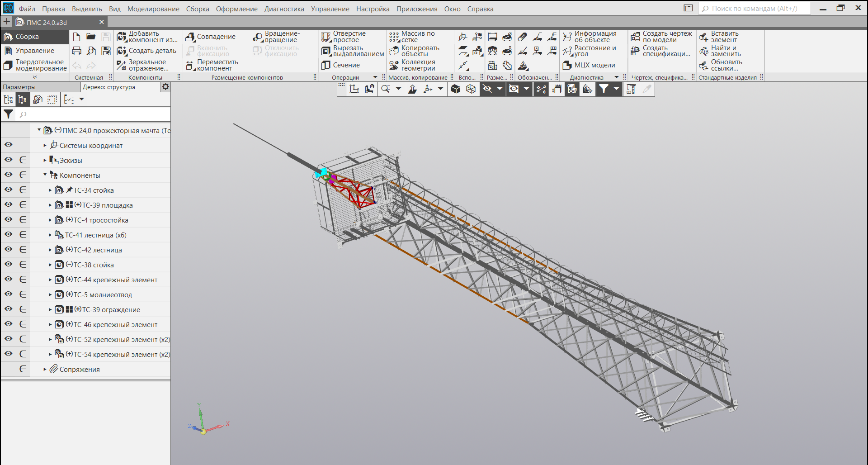Open the Приложения menu

pyautogui.click(x=417, y=9)
